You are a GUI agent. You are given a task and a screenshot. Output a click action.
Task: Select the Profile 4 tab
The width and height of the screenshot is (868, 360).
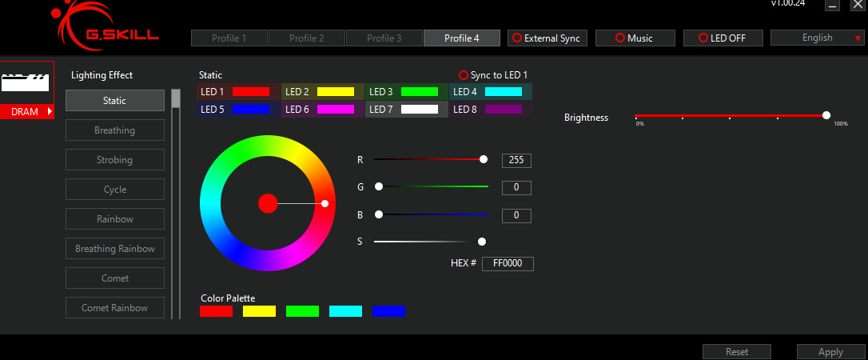click(462, 38)
